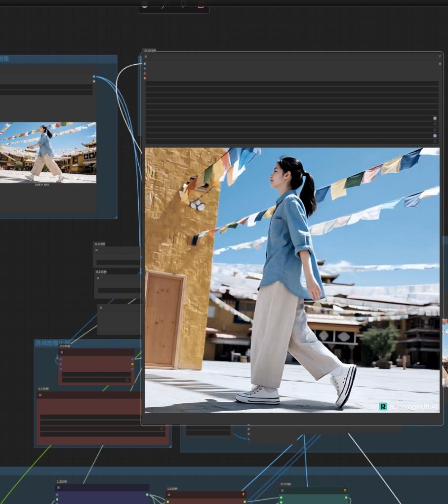
Task: Click the small loaded image thumbnail in the left node
Action: [x=48, y=153]
